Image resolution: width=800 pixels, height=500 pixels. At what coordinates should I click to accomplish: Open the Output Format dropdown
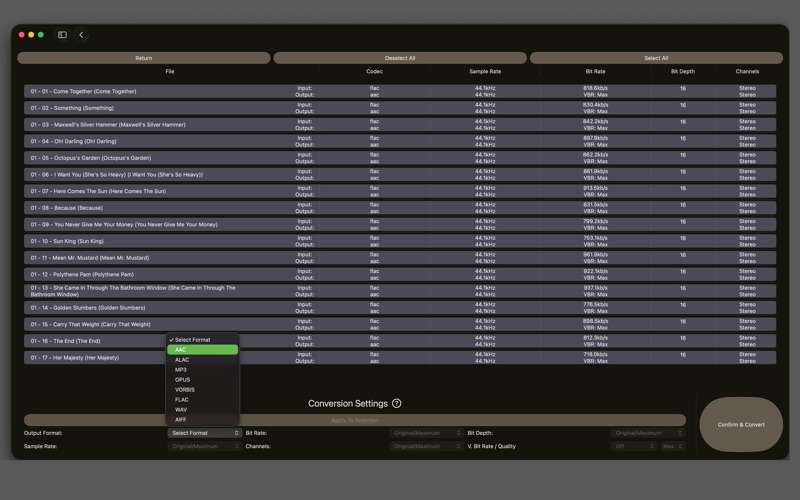point(205,433)
